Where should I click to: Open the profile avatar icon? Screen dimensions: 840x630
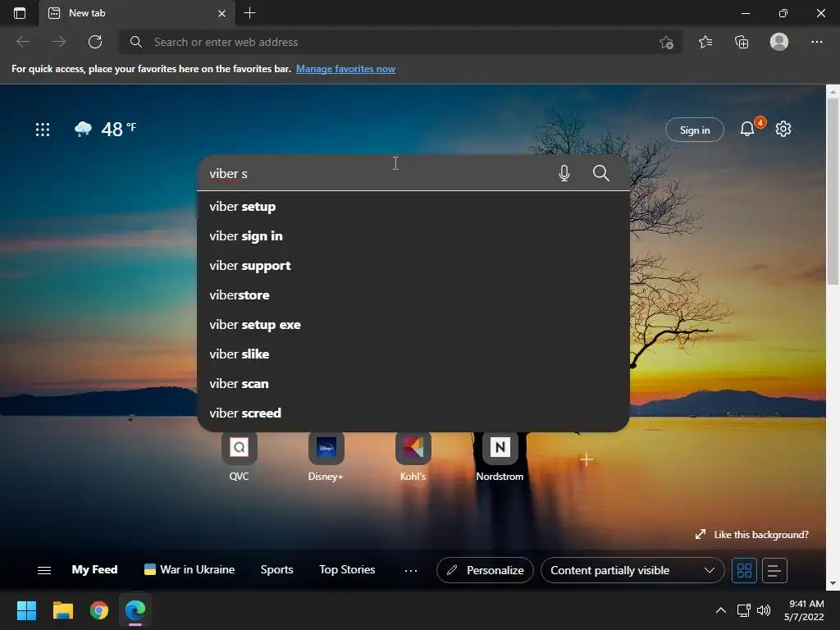(779, 42)
